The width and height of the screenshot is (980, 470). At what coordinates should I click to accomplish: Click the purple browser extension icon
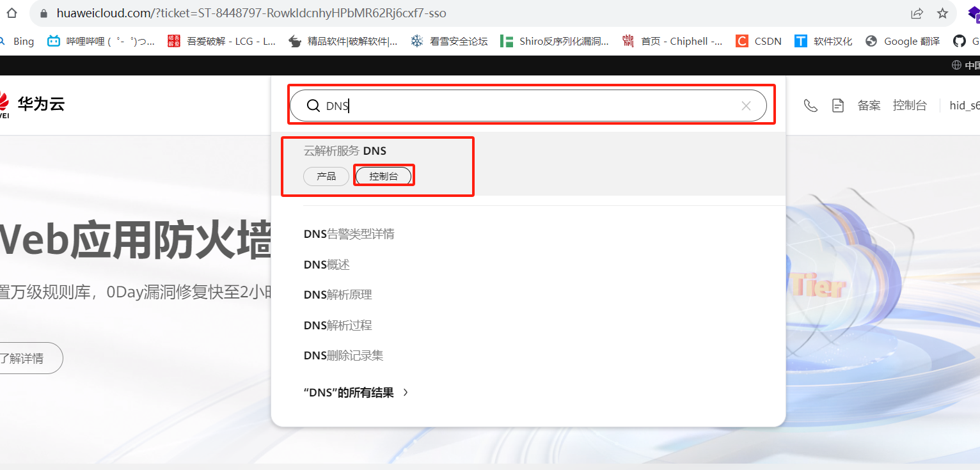pos(973,13)
